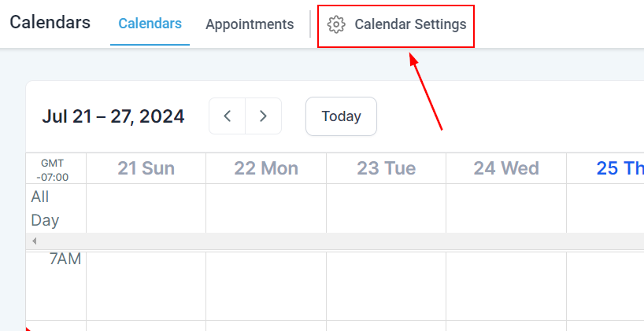Click the Jul 21 – 27, 2024 date range
Image resolution: width=644 pixels, height=331 pixels.
pyautogui.click(x=113, y=117)
